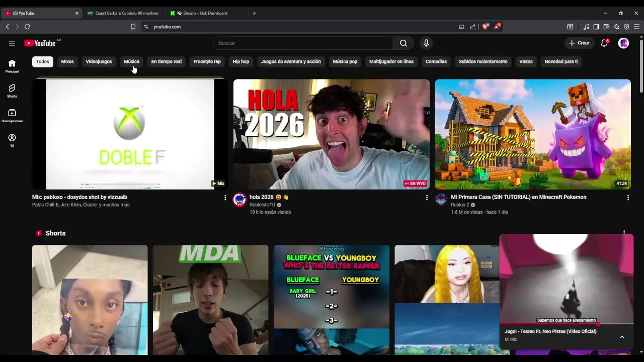644x362 pixels.
Task: Open the HOLA 2026 live thumbnail
Action: (332, 134)
